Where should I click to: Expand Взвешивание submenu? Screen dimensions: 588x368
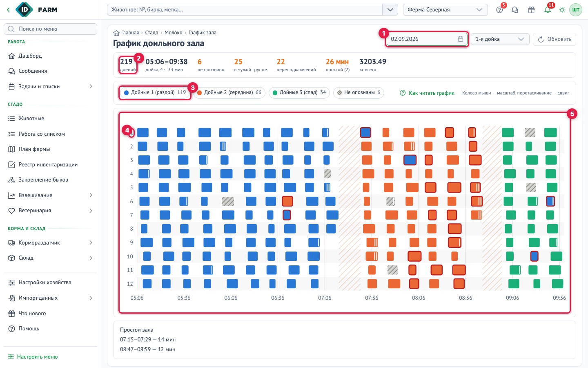pyautogui.click(x=91, y=195)
